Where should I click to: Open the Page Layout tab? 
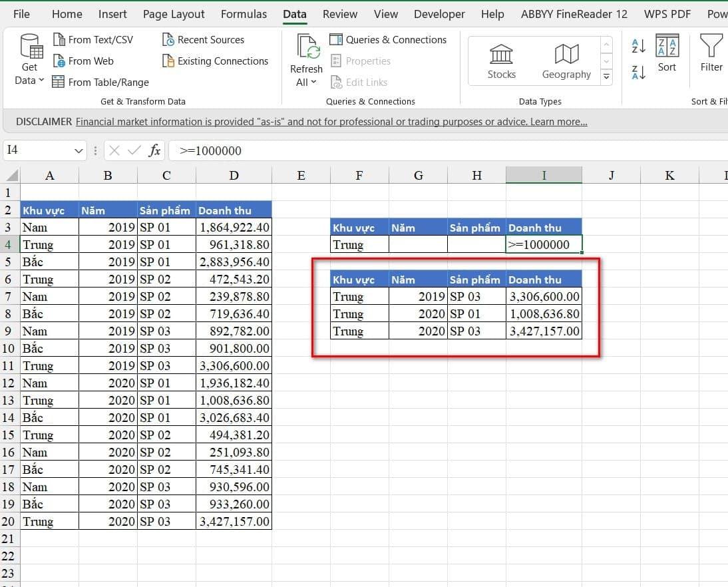click(x=174, y=14)
